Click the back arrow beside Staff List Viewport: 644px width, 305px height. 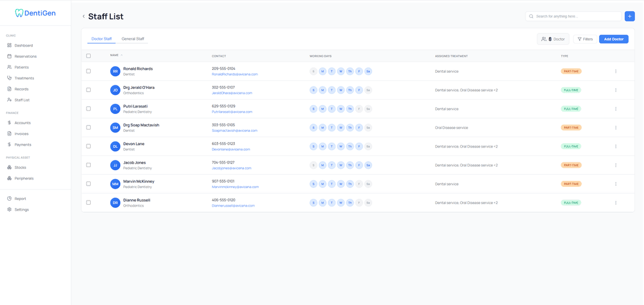tap(83, 17)
